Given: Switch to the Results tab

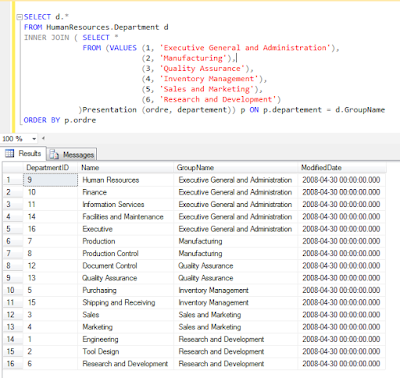Looking at the screenshot, I should tap(23, 153).
